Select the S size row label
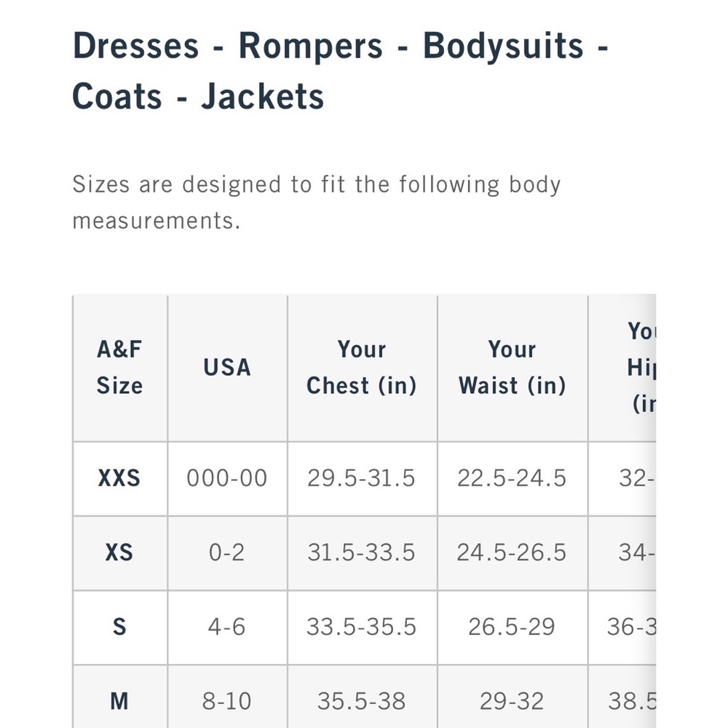 (x=120, y=627)
